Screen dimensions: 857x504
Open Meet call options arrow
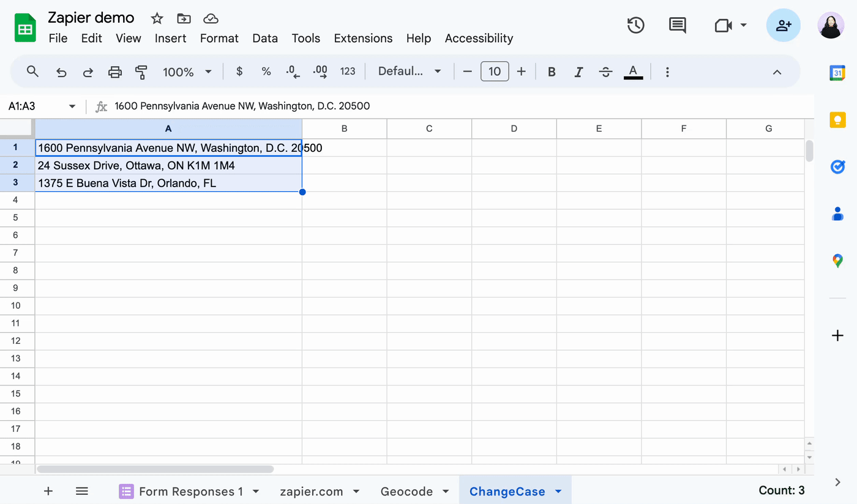[743, 25]
